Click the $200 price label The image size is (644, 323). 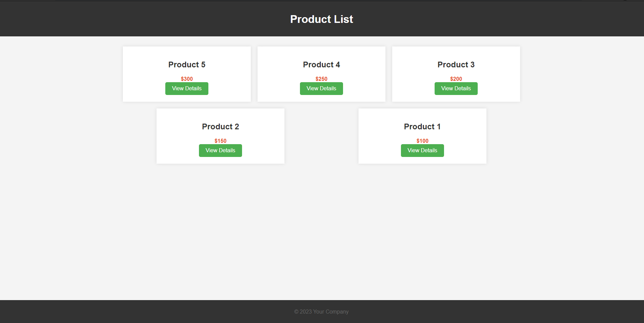click(456, 79)
